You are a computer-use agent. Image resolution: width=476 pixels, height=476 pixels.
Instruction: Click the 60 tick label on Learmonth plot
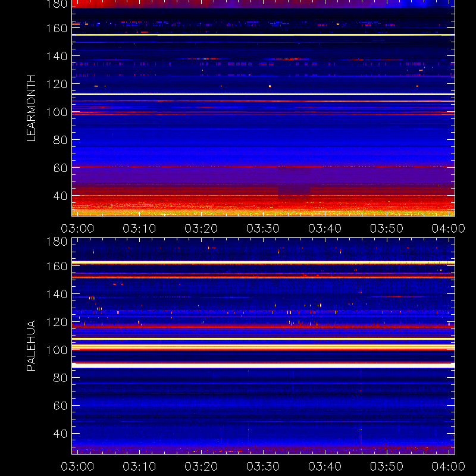point(60,168)
